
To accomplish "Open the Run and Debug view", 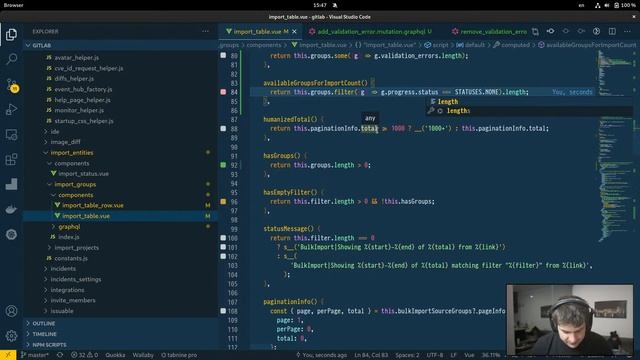I will click(11, 109).
